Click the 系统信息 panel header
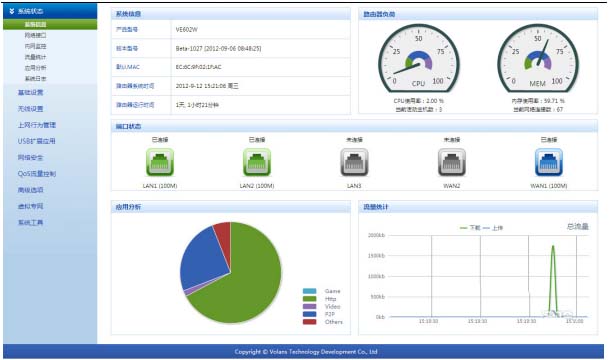This screenshot has width=609, height=360. pyautogui.click(x=231, y=14)
